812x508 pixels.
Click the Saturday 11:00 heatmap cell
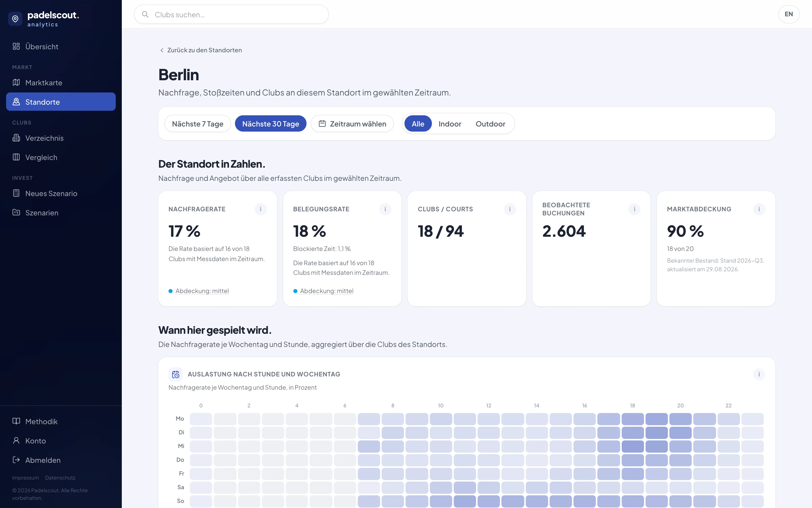coord(465,487)
